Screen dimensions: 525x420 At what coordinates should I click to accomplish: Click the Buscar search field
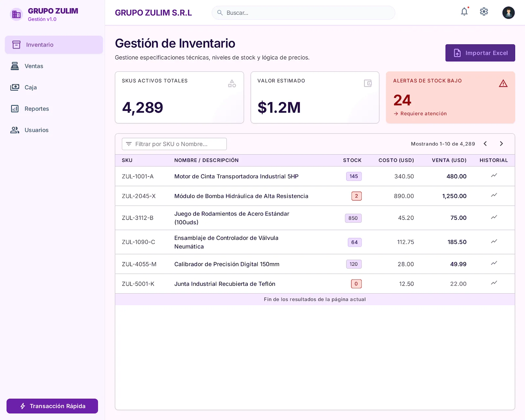click(x=303, y=13)
